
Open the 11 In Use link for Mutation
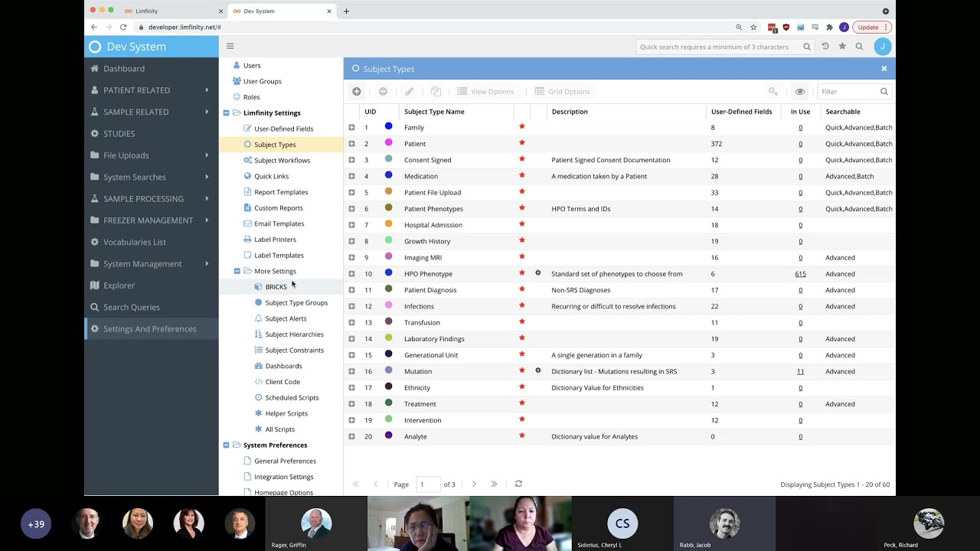pos(800,371)
